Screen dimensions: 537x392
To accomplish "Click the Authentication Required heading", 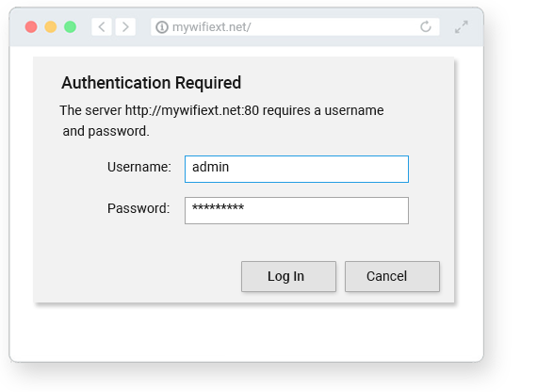I will pos(152,83).
